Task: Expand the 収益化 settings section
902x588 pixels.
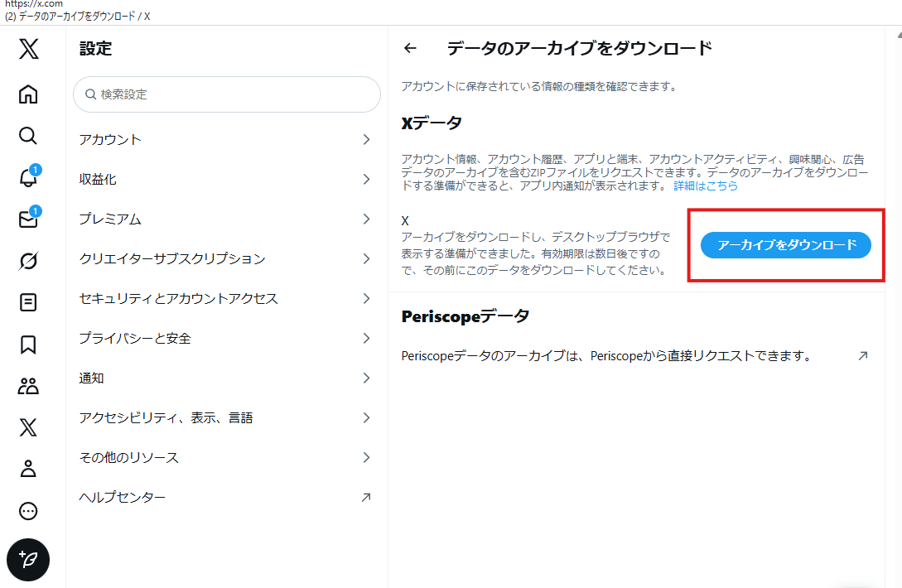Action: 226,179
